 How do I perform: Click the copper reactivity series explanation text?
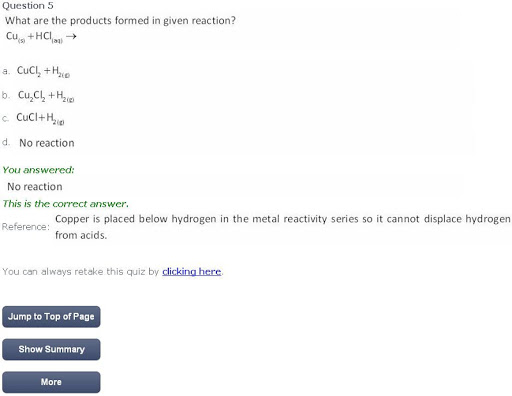coord(283,227)
